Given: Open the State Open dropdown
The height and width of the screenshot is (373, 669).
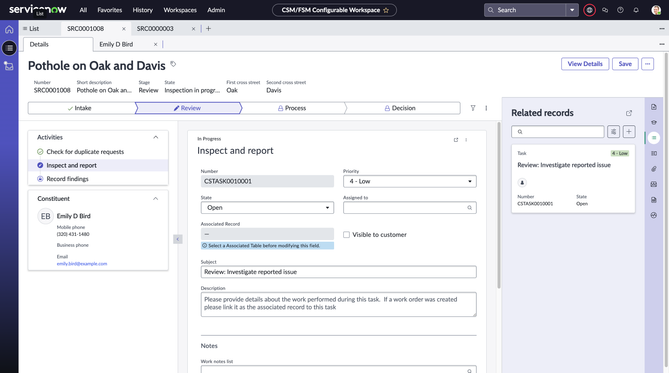Looking at the screenshot, I should pyautogui.click(x=267, y=208).
